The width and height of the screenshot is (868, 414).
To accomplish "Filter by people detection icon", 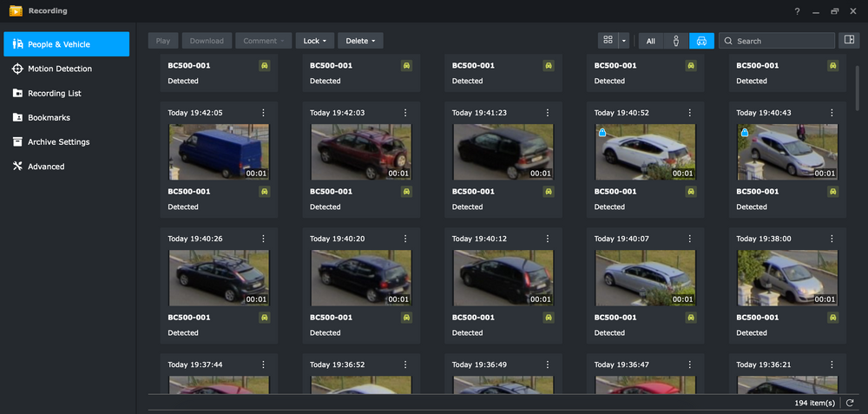I will tap(676, 41).
